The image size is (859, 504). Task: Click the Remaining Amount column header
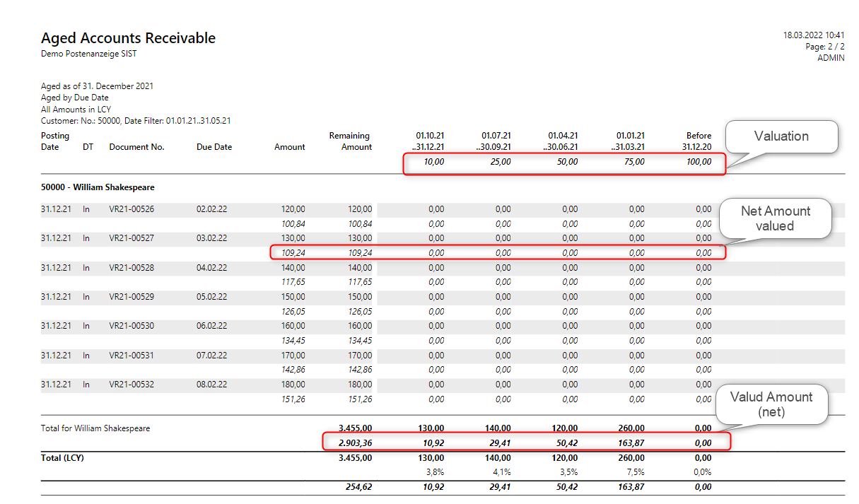coord(351,141)
